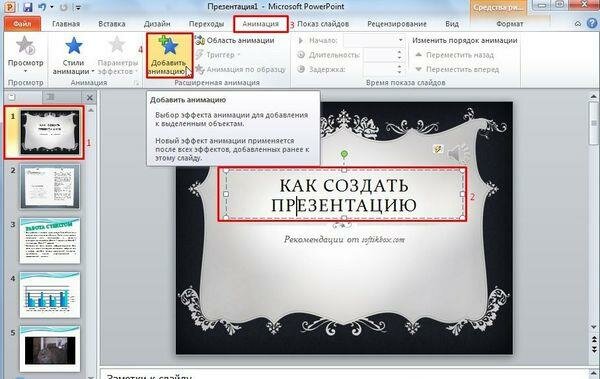Image resolution: width=600 pixels, height=379 pixels.
Task: Click Переместить назад reorder button
Action: tap(455, 55)
